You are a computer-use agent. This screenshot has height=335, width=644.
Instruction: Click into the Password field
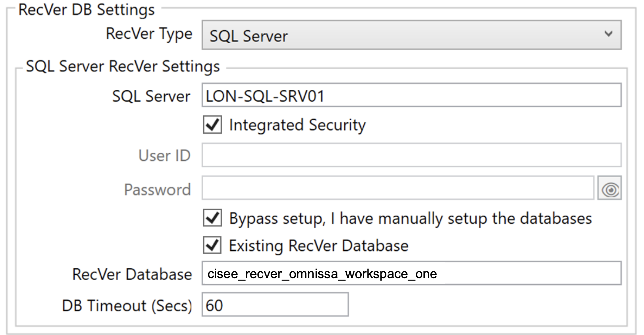coord(398,188)
